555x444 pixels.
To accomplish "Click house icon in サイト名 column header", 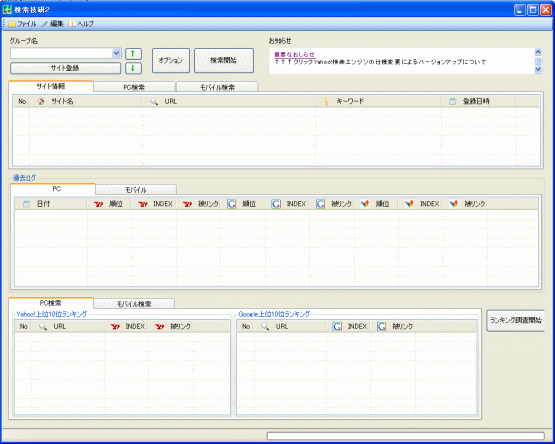I will point(41,101).
